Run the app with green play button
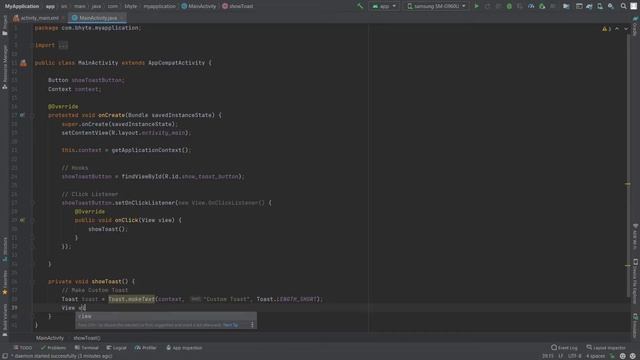The height and width of the screenshot is (360, 640). pos(476,6)
